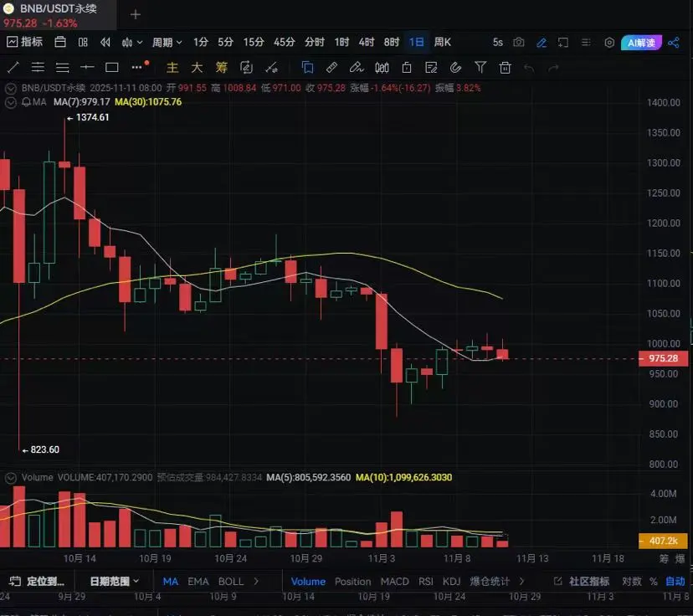Toggle the 大 indicator button
The width and height of the screenshot is (693, 616).
tap(197, 68)
